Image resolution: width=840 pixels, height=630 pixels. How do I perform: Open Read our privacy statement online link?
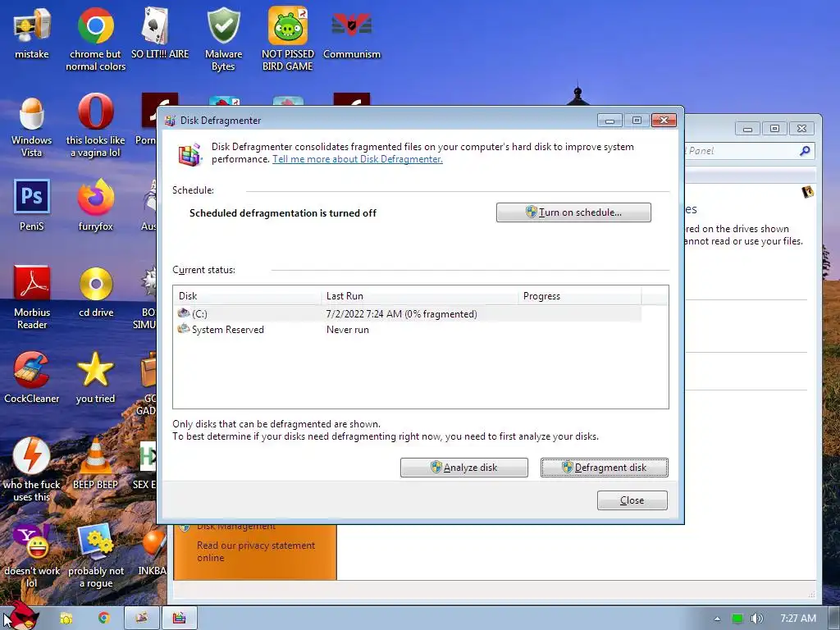pos(256,551)
